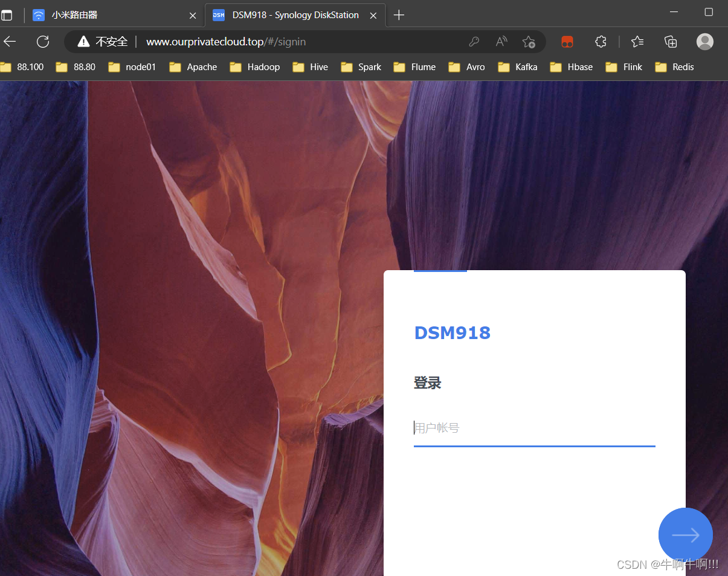Screen dimensions: 728x576
Task: Click the user profile avatar
Action: [704, 42]
